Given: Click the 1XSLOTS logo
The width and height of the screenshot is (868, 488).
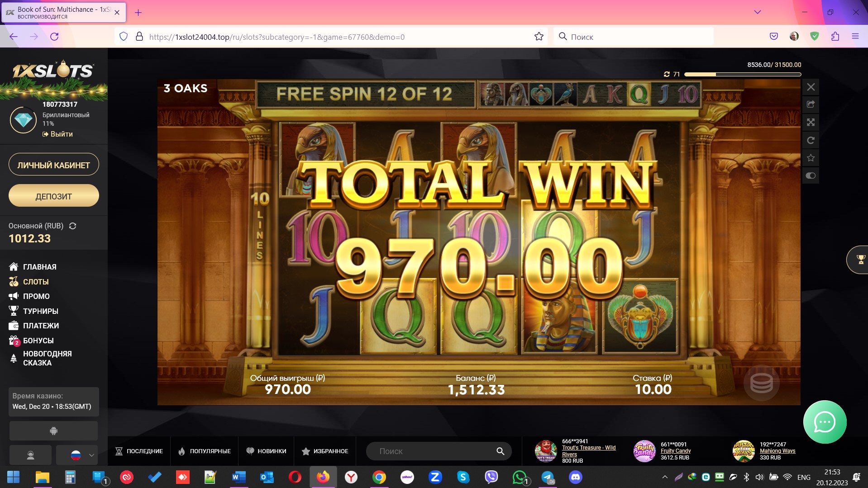Looking at the screenshot, I should click(53, 70).
